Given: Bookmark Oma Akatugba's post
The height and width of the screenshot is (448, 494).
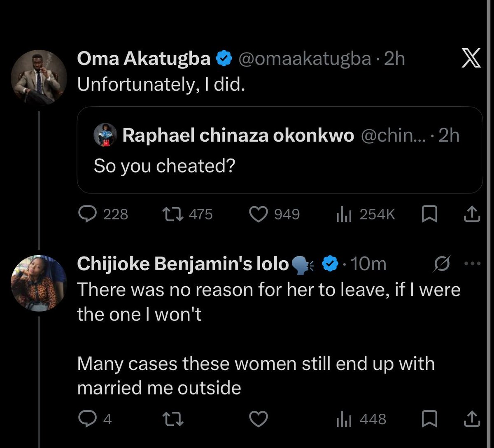Looking at the screenshot, I should click(x=430, y=215).
